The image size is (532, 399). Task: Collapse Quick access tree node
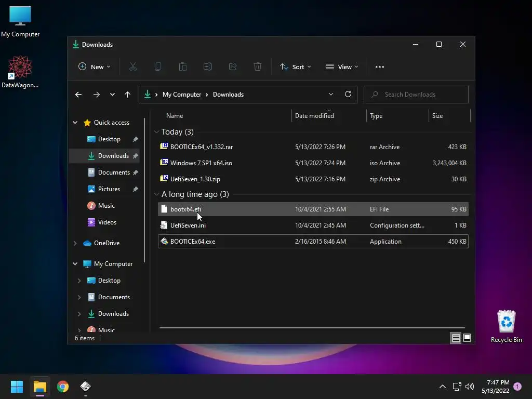click(x=75, y=123)
